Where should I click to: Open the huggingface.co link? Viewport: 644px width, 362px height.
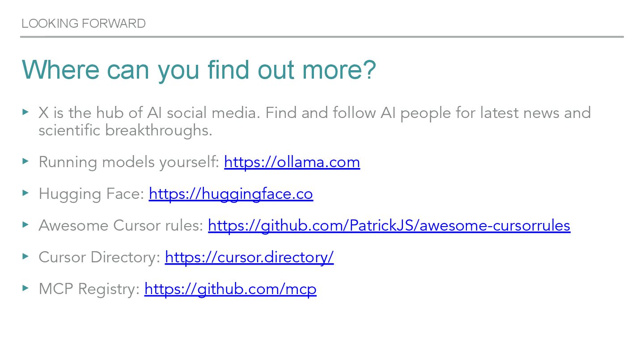pyautogui.click(x=231, y=194)
